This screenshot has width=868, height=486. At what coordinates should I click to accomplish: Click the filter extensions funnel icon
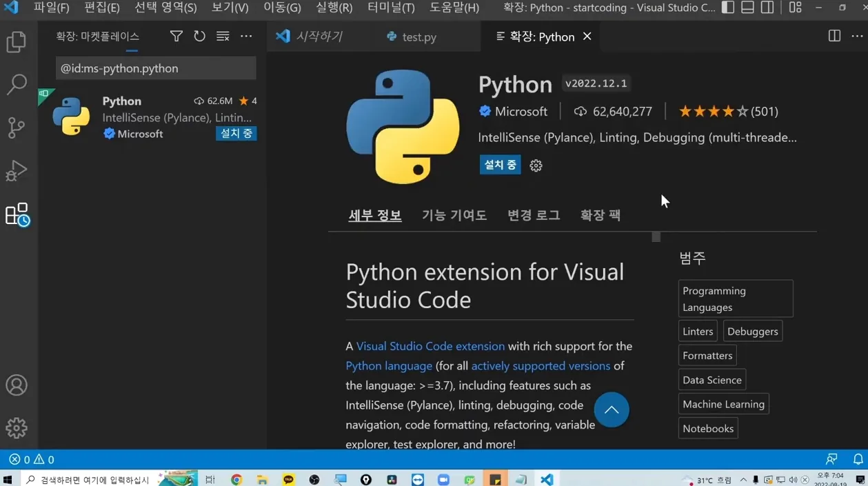(176, 36)
